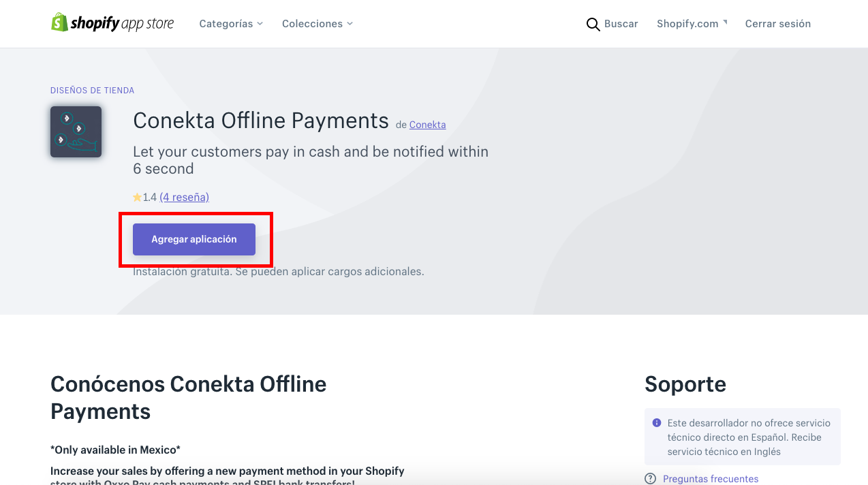Click the 'Let your customers pay in cash' tagline
This screenshot has height=485, width=868.
pyautogui.click(x=311, y=160)
